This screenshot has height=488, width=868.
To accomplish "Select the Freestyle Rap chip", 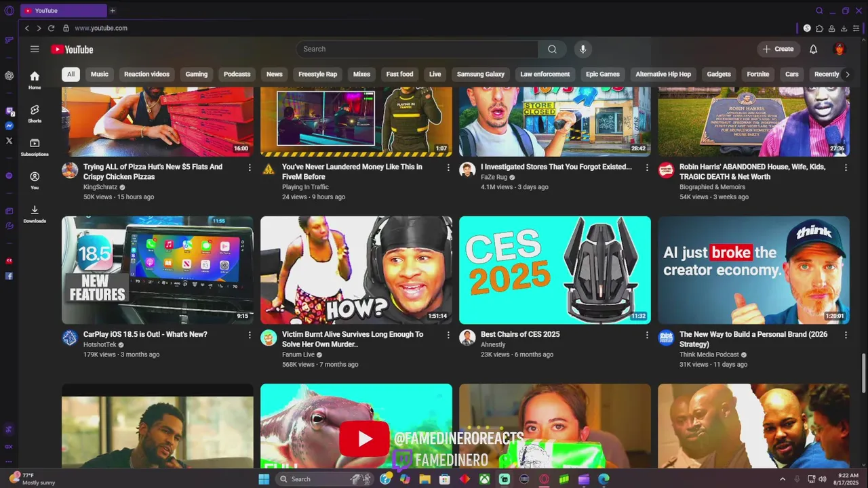I will (317, 74).
